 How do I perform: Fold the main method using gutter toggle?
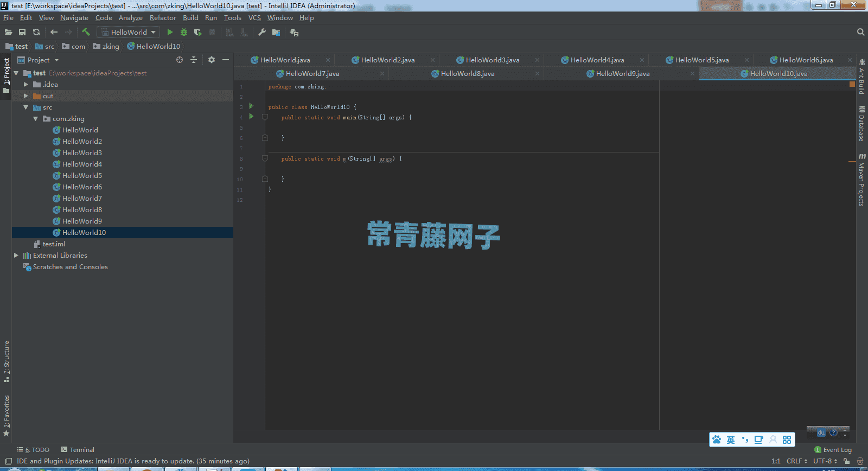tap(265, 117)
